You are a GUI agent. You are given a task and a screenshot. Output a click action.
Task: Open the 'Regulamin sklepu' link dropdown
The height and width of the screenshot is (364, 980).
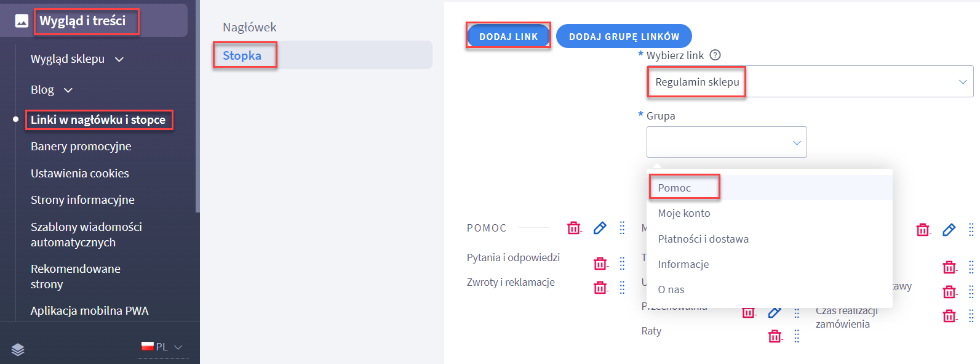[810, 81]
